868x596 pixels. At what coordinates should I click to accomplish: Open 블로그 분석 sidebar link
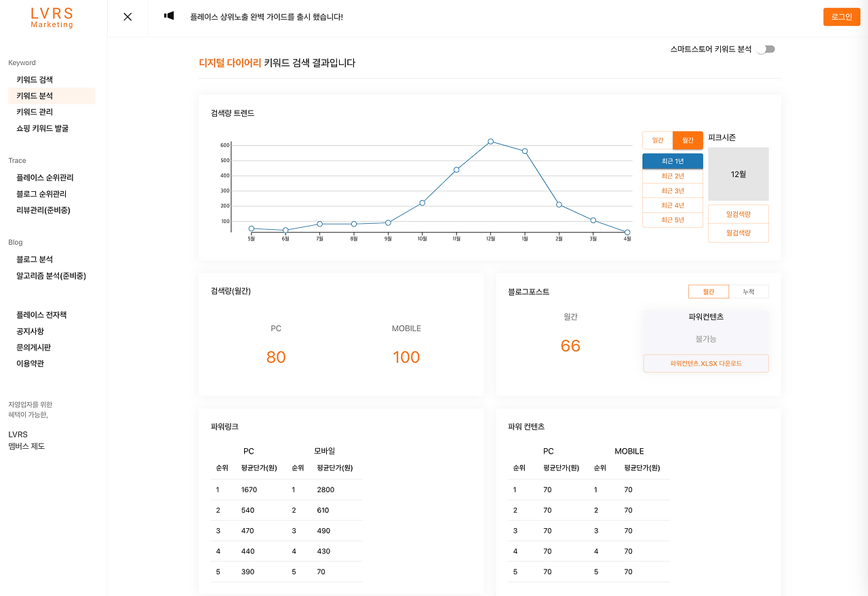pos(35,260)
